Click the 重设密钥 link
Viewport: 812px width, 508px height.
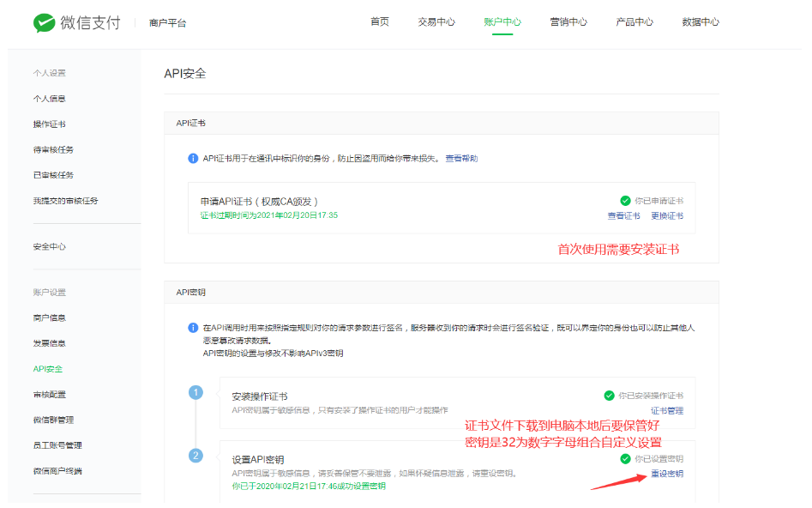tap(667, 474)
